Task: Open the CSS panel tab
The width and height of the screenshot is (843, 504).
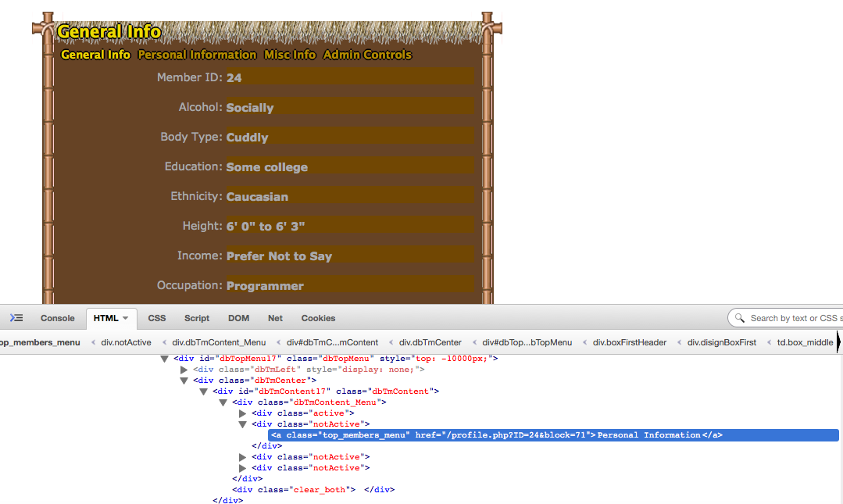Action: coord(157,318)
